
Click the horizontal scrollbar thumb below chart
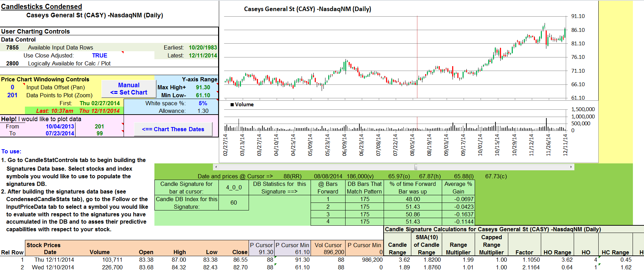[415, 167]
